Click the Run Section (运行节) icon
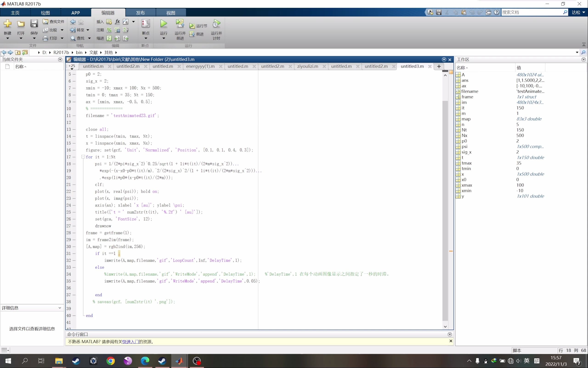 click(x=192, y=26)
